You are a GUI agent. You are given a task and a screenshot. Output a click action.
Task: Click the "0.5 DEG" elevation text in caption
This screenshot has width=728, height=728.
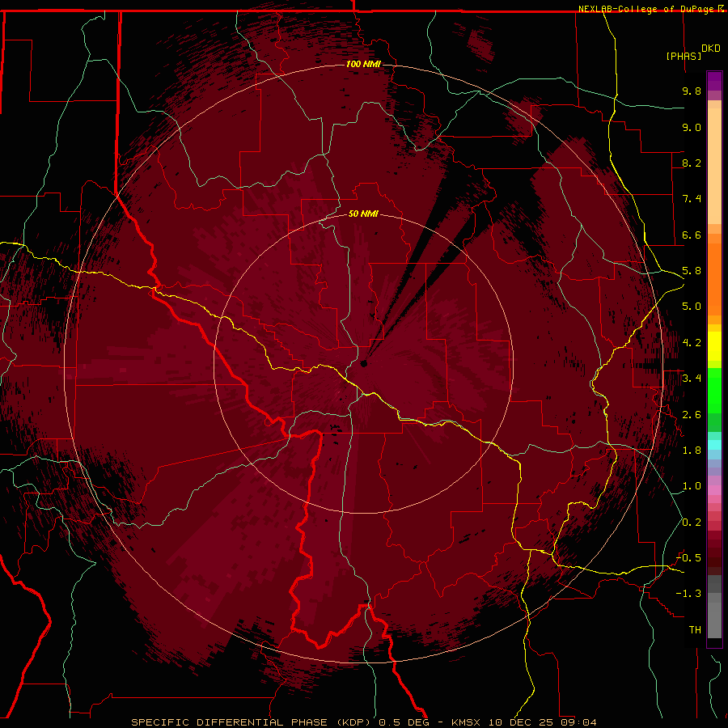(x=404, y=722)
